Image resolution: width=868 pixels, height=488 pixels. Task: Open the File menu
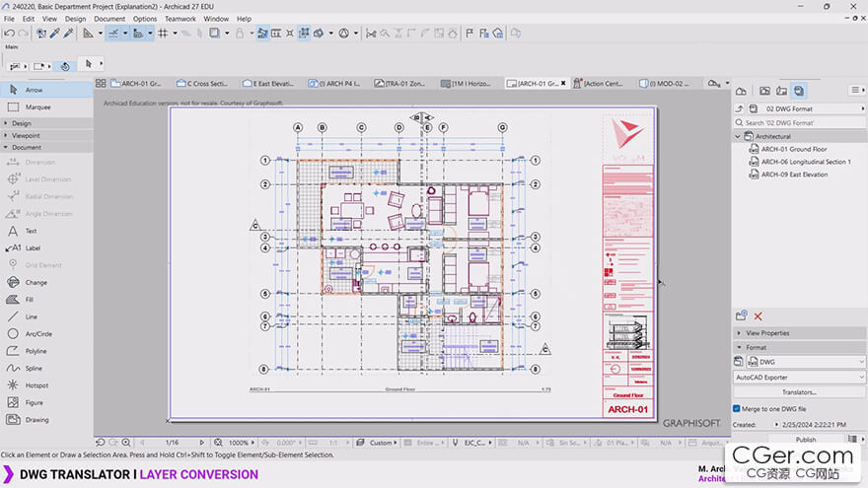[10, 19]
